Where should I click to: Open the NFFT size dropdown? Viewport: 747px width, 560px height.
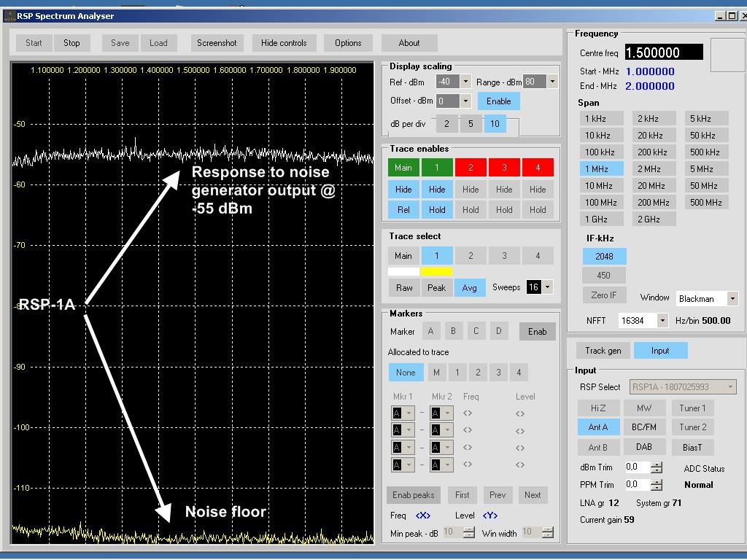(662, 321)
